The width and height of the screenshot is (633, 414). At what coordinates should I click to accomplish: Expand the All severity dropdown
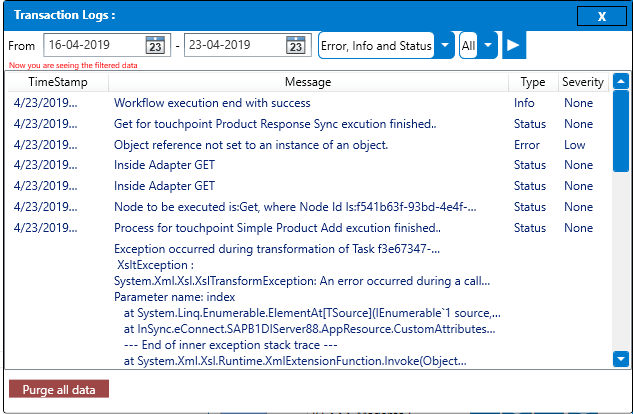tap(488, 45)
